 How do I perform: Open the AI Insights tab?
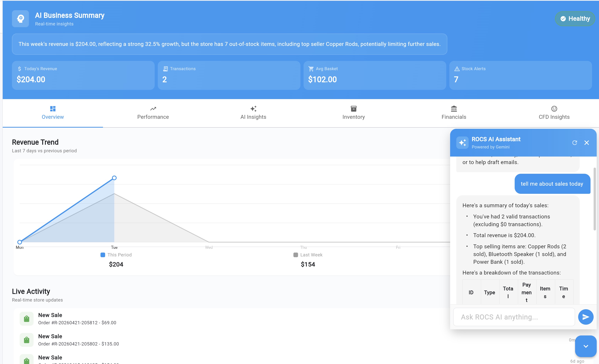[253, 113]
